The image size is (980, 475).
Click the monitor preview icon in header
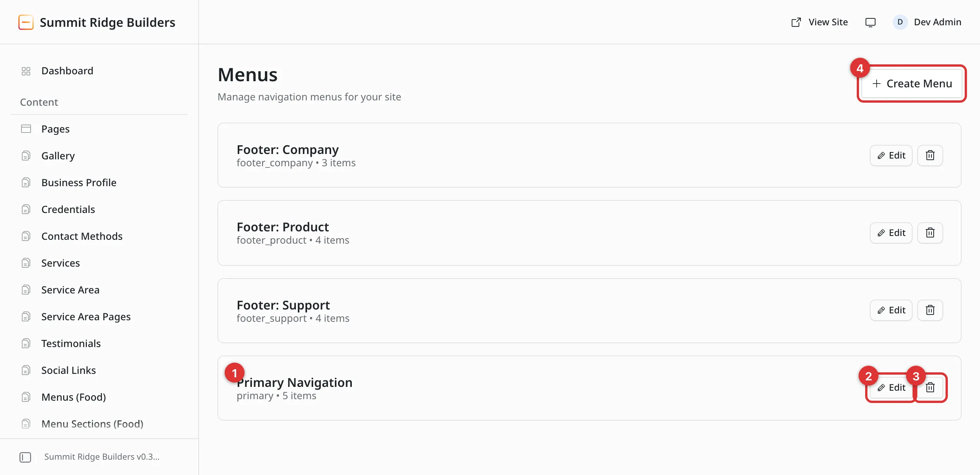[x=870, y=22]
